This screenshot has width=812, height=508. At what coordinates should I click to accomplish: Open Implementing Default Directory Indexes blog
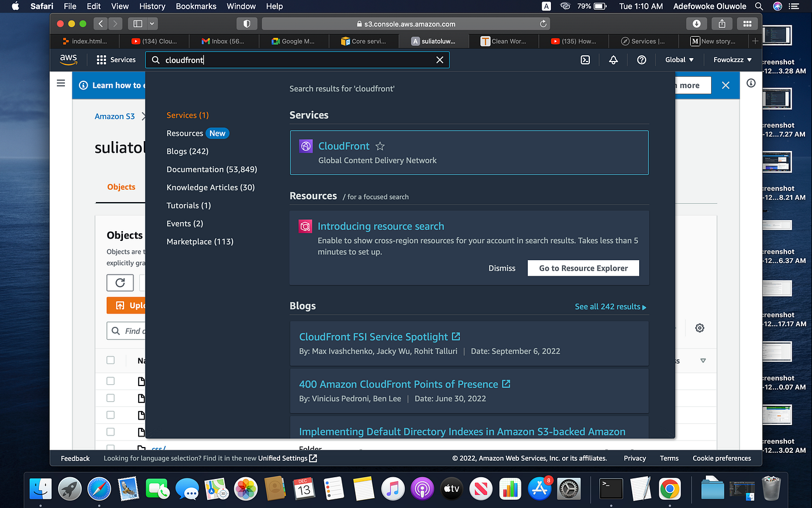coord(462,431)
